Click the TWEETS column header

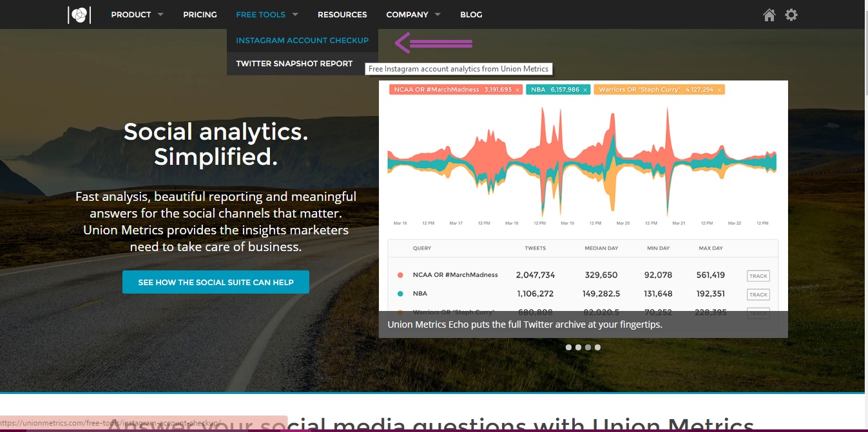pos(535,248)
